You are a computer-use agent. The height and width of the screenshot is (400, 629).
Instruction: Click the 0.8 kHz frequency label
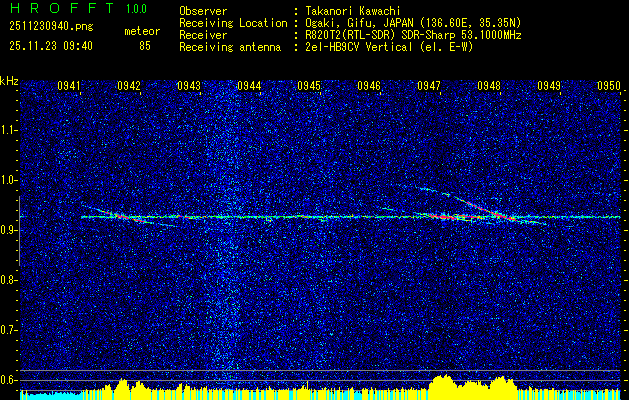9,280
